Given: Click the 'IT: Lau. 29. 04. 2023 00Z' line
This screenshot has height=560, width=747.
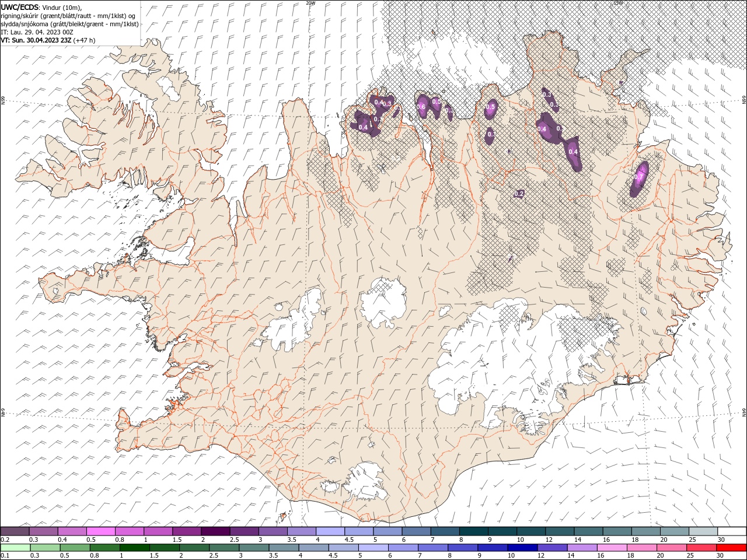Looking at the screenshot, I should pyautogui.click(x=37, y=32).
